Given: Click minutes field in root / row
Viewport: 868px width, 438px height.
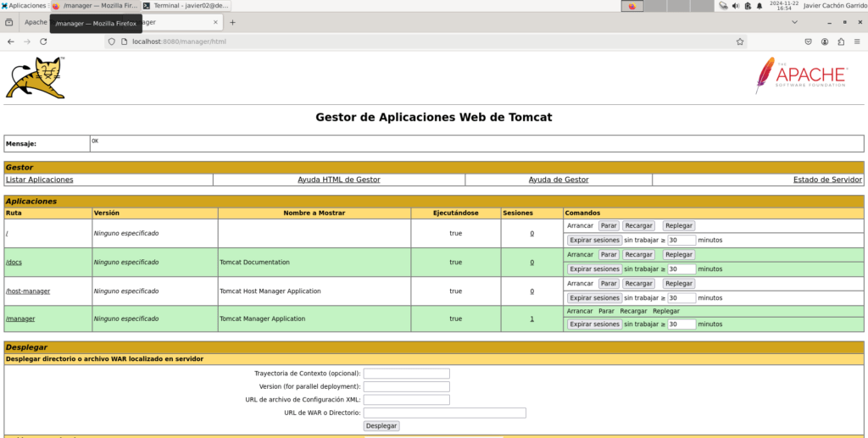Looking at the screenshot, I should [682, 240].
